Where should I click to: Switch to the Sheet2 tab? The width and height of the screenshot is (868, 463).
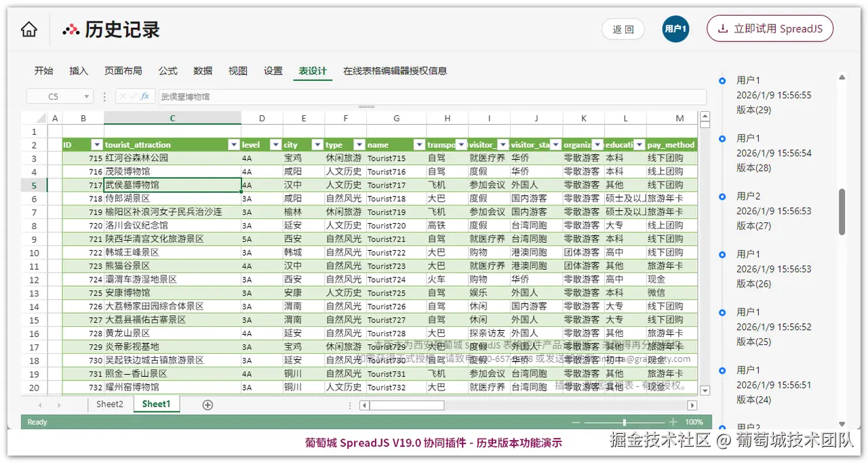coord(110,404)
